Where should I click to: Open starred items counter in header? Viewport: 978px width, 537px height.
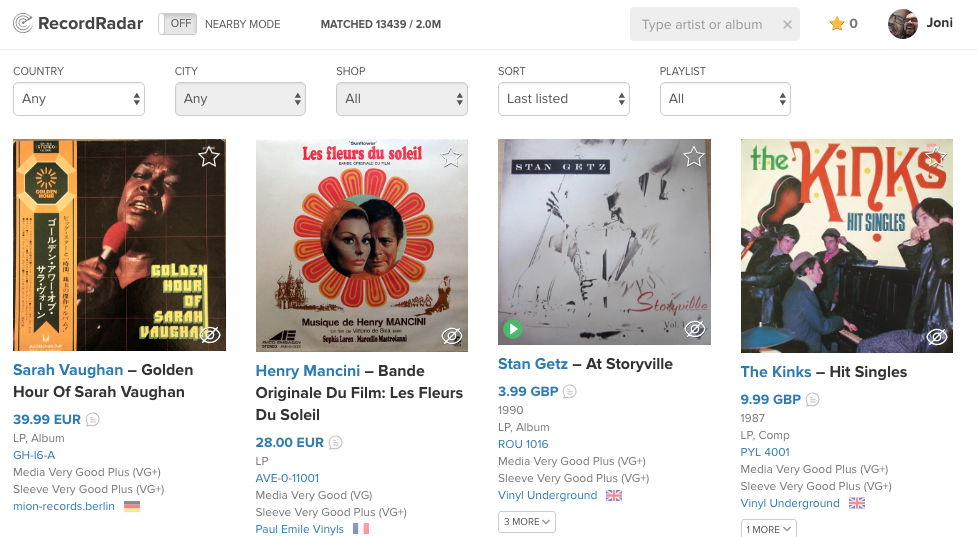844,24
